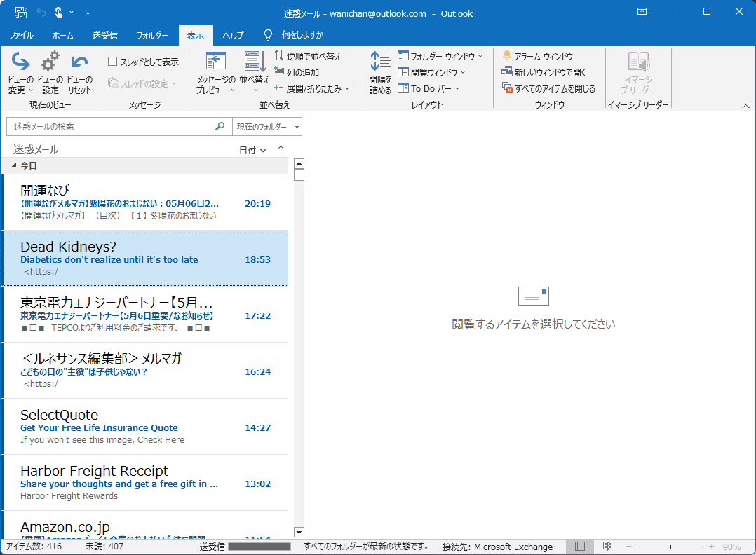Switch to the 送受信 tab
756x555 pixels.
tap(104, 35)
